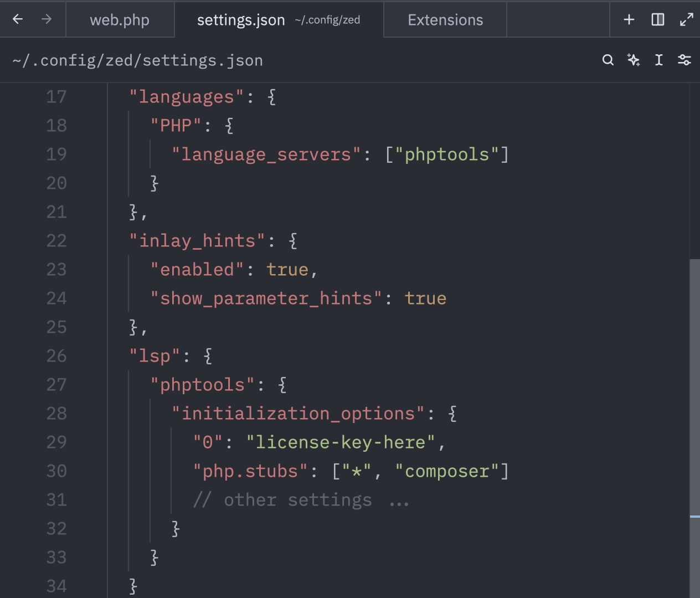Open a new tab with plus icon

pyautogui.click(x=629, y=19)
